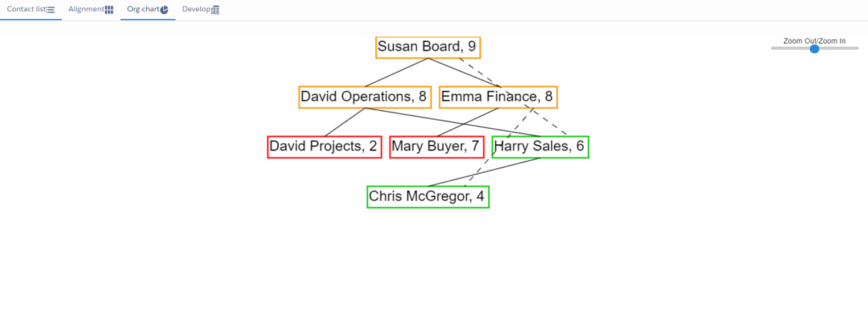This screenshot has width=868, height=318.
Task: Select the Mary Buyer, 7 node
Action: click(435, 147)
